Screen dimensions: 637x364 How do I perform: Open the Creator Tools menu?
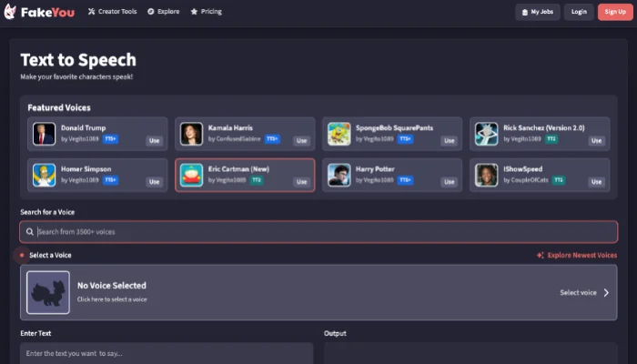(x=113, y=11)
